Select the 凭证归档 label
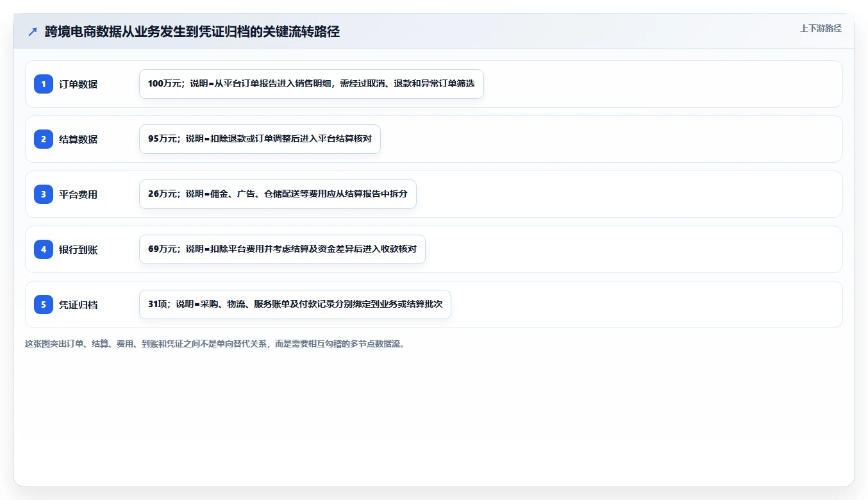This screenshot has height=500, width=868. point(78,304)
